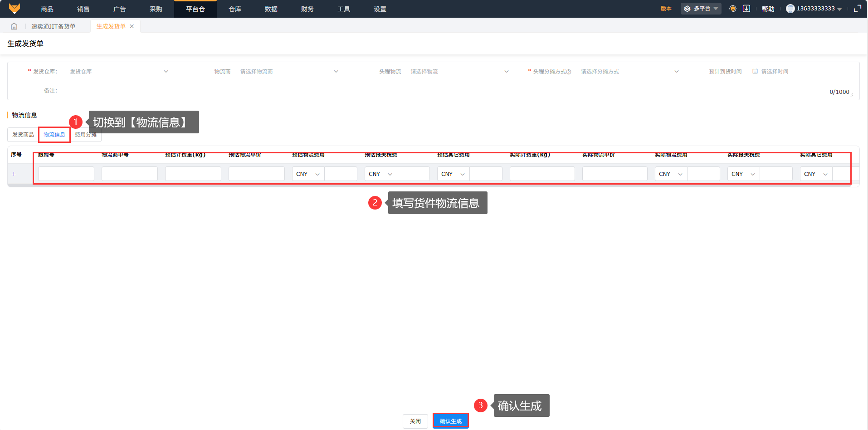Focus the 预估物流单价 input field
The image size is (868, 430).
(x=257, y=174)
